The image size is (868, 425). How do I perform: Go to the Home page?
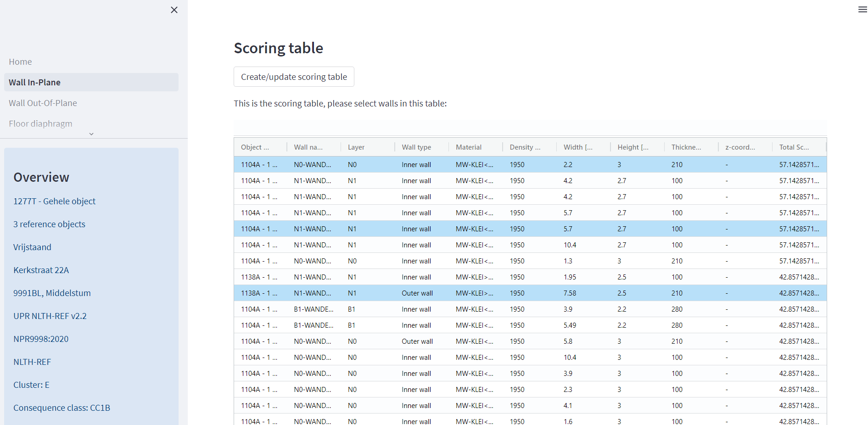pos(20,62)
